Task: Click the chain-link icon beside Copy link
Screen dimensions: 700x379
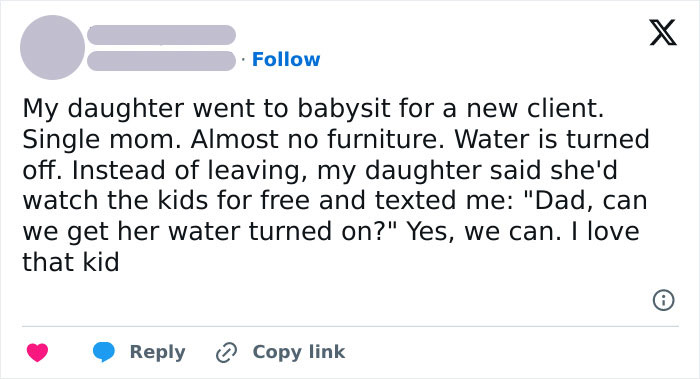Action: coord(226,352)
